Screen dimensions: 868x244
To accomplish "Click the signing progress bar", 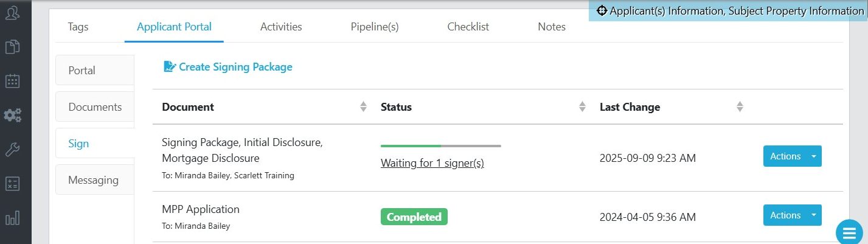I will pyautogui.click(x=440, y=146).
